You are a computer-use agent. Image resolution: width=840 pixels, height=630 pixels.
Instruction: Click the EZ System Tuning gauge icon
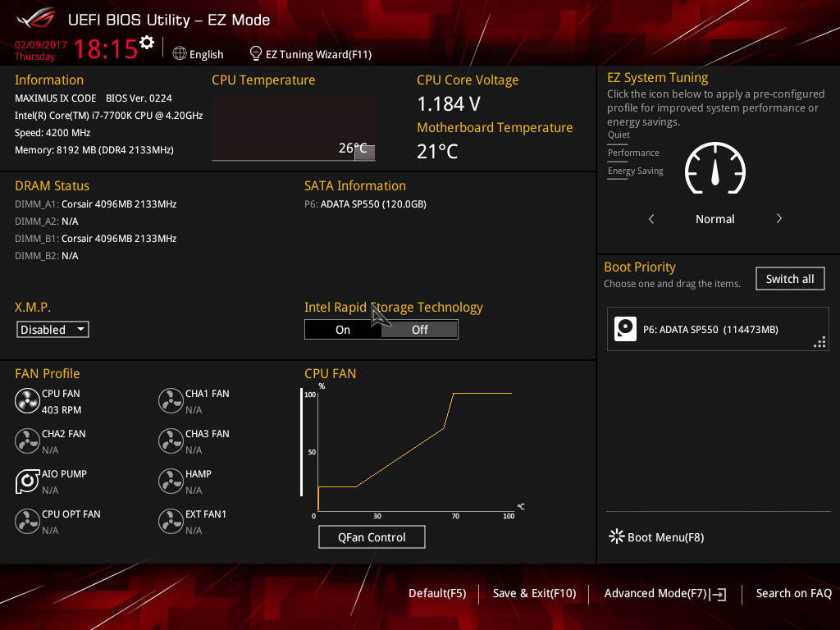(x=714, y=171)
